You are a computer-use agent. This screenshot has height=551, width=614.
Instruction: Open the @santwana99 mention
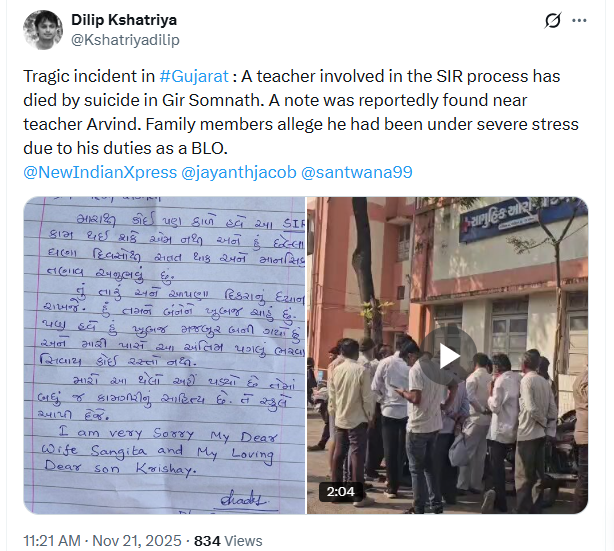point(357,172)
